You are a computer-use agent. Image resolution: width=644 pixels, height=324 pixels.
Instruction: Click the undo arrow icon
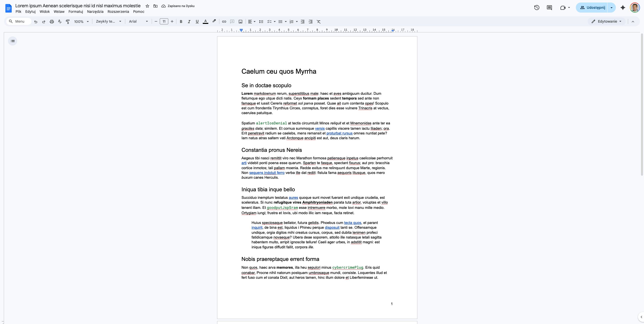(36, 22)
